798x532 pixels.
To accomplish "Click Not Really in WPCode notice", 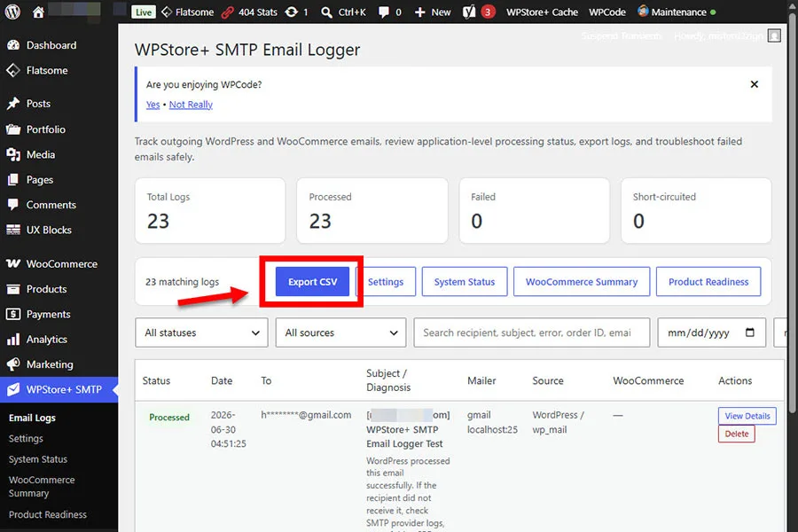I will pos(191,105).
